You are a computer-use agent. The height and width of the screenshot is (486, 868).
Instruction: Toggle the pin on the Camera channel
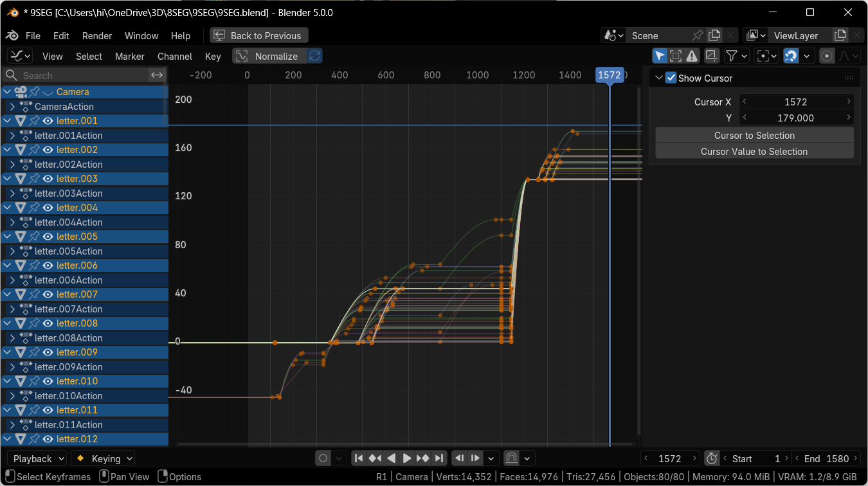[35, 92]
